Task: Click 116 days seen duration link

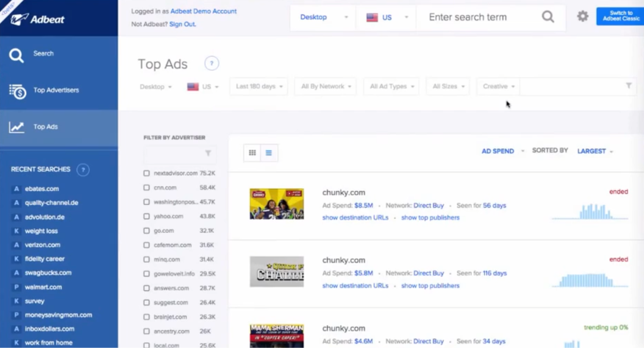Action: (x=495, y=273)
